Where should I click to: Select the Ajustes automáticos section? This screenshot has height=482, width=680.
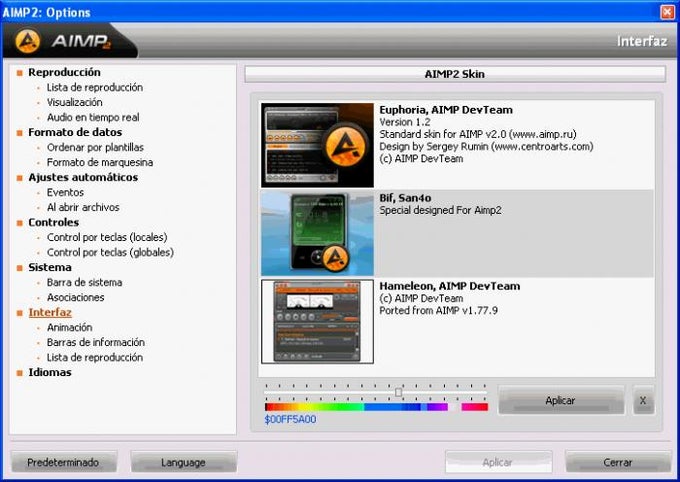(x=83, y=177)
